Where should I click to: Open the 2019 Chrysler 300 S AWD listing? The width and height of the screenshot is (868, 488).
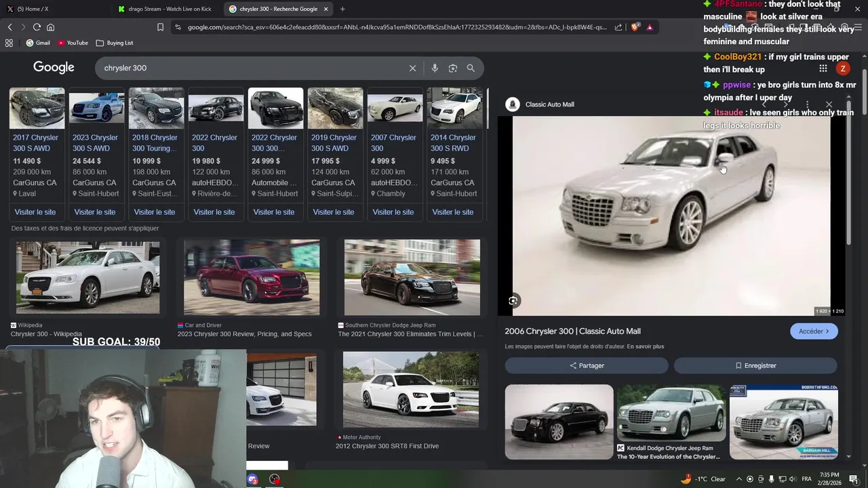334,142
